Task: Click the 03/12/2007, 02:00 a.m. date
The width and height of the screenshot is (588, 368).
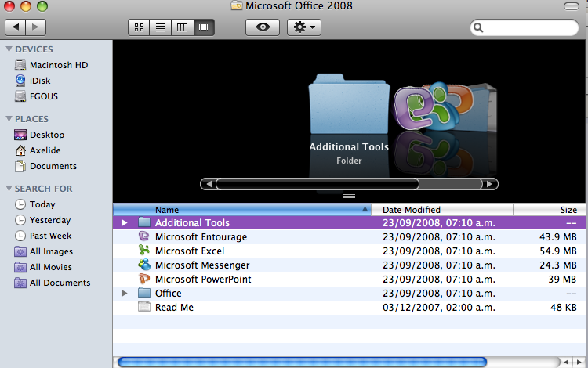Action: pyautogui.click(x=439, y=308)
